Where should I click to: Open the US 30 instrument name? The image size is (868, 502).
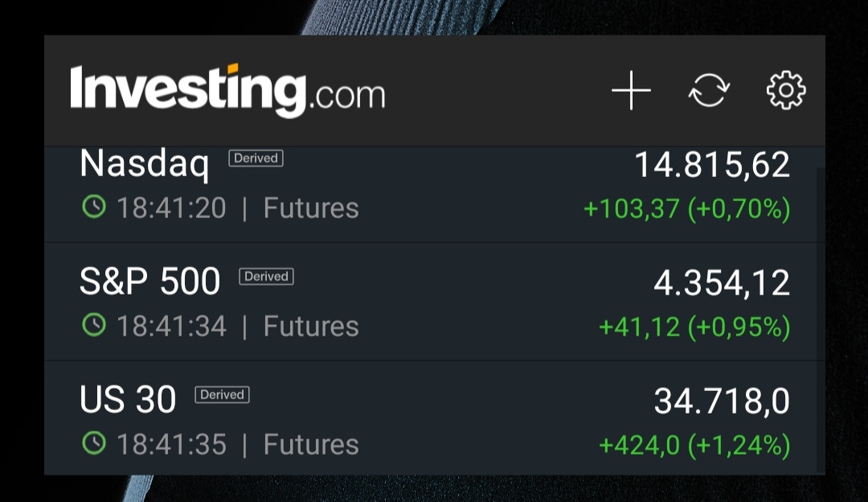128,401
